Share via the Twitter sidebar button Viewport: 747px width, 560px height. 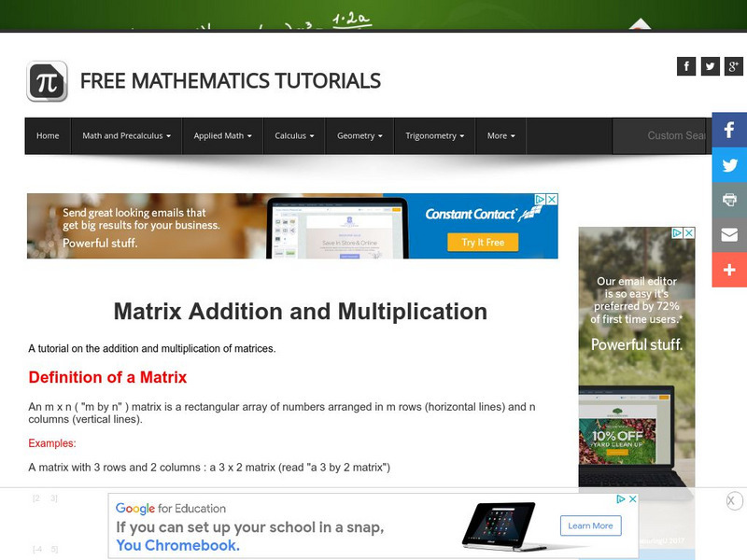(729, 165)
